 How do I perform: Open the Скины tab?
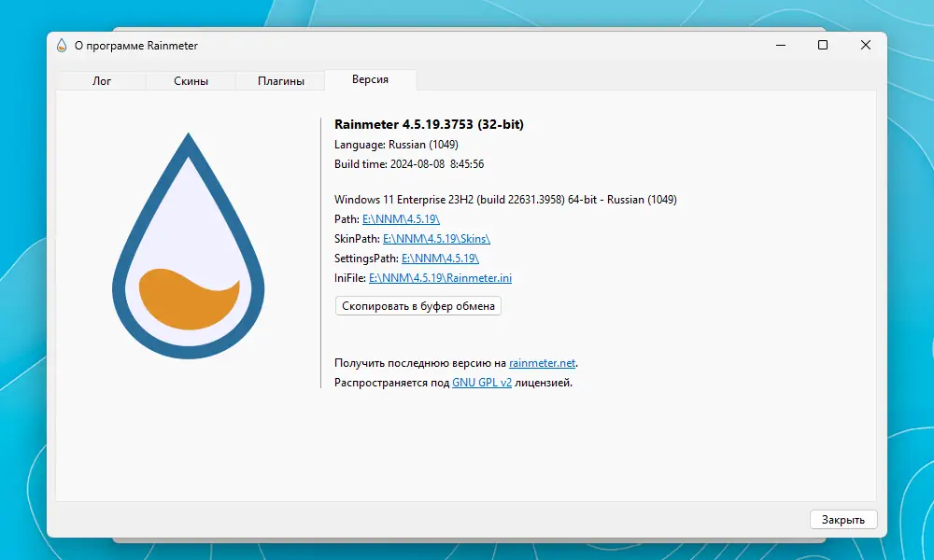tap(191, 81)
